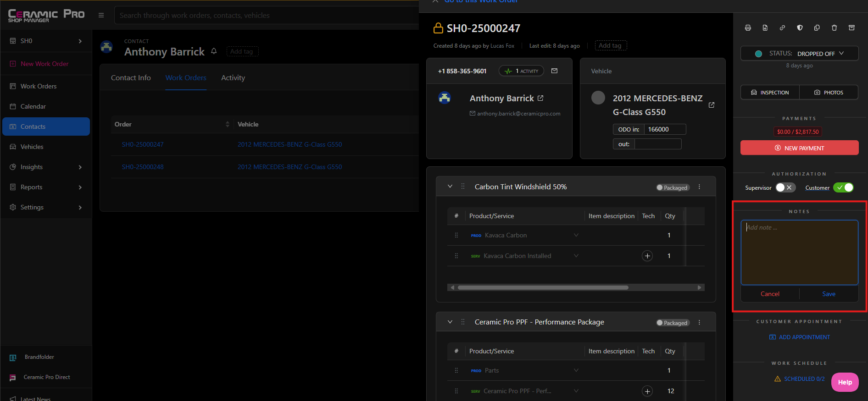Open the INSPECTION button
The image size is (868, 401).
pos(770,92)
